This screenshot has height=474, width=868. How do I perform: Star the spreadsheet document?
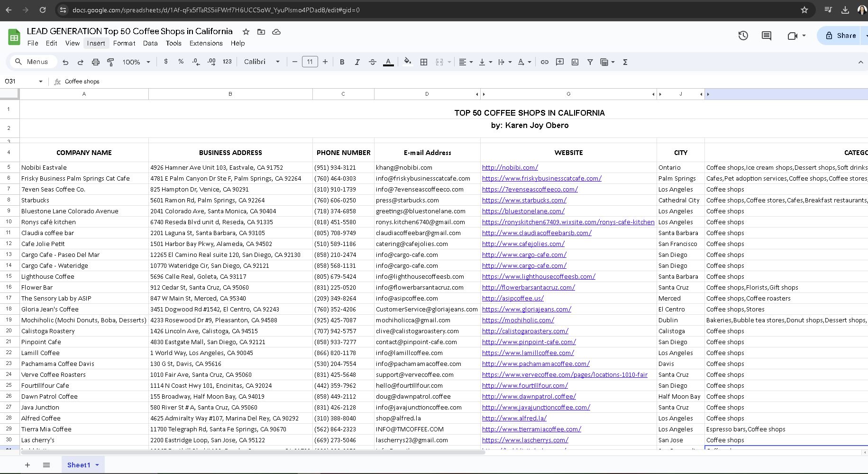[246, 32]
